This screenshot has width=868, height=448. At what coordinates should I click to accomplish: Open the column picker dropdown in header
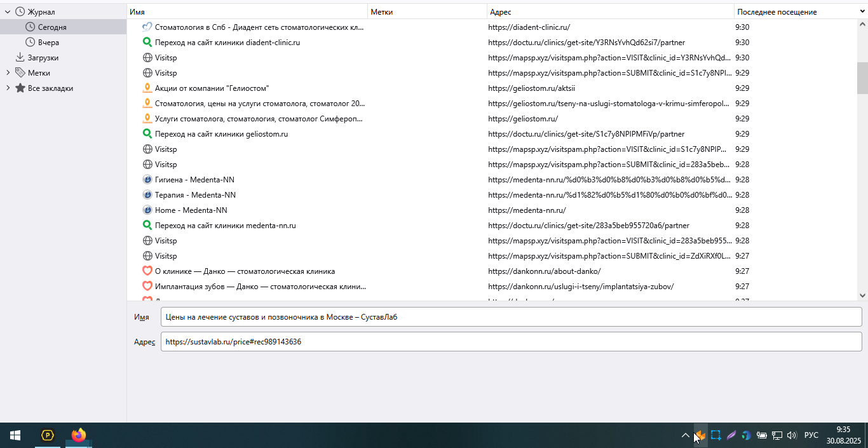click(862, 11)
